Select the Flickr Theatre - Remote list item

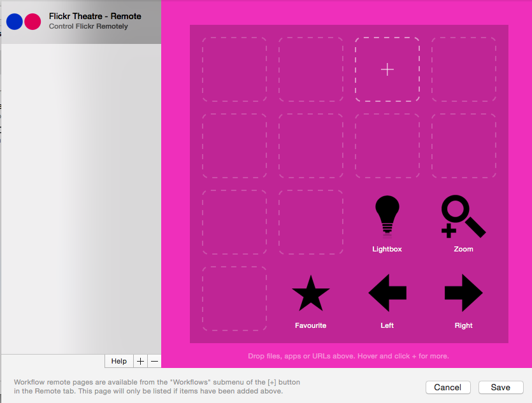click(95, 21)
